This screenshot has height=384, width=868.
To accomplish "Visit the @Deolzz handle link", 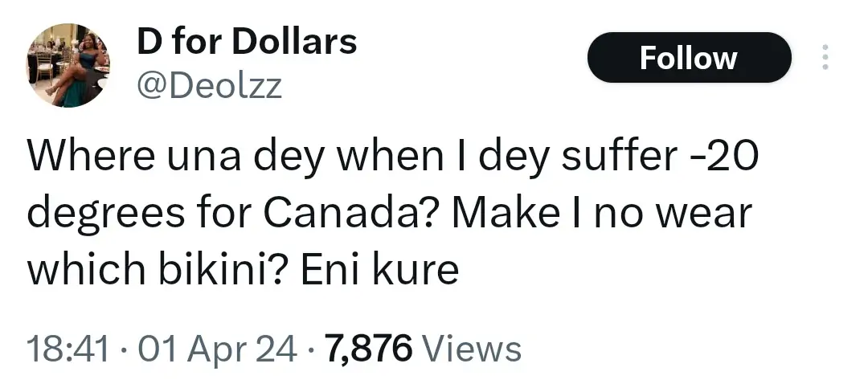I will pyautogui.click(x=210, y=85).
